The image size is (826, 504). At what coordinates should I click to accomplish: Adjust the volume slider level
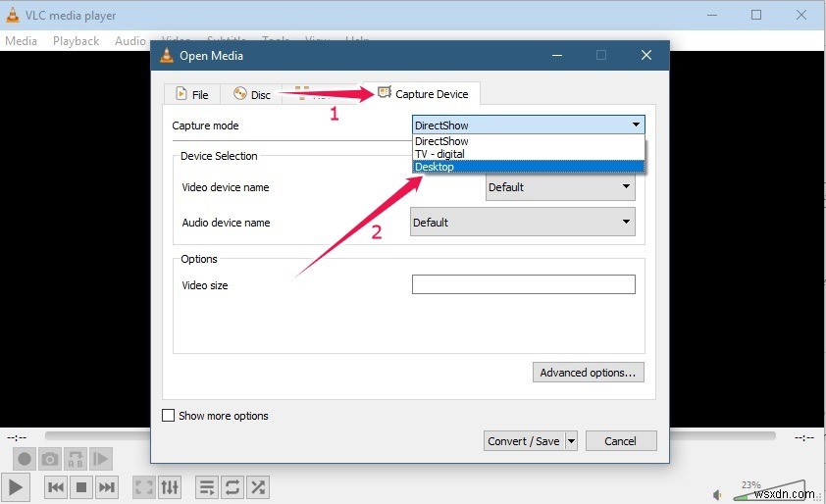pos(770,491)
